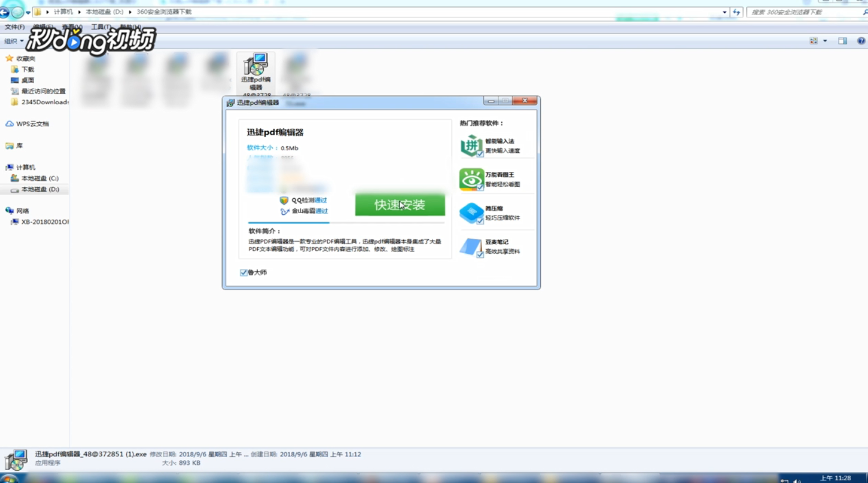Viewport: 868px width, 483px height.
Task: Expand the arrow before 计算机 in address bar
Action: 48,12
